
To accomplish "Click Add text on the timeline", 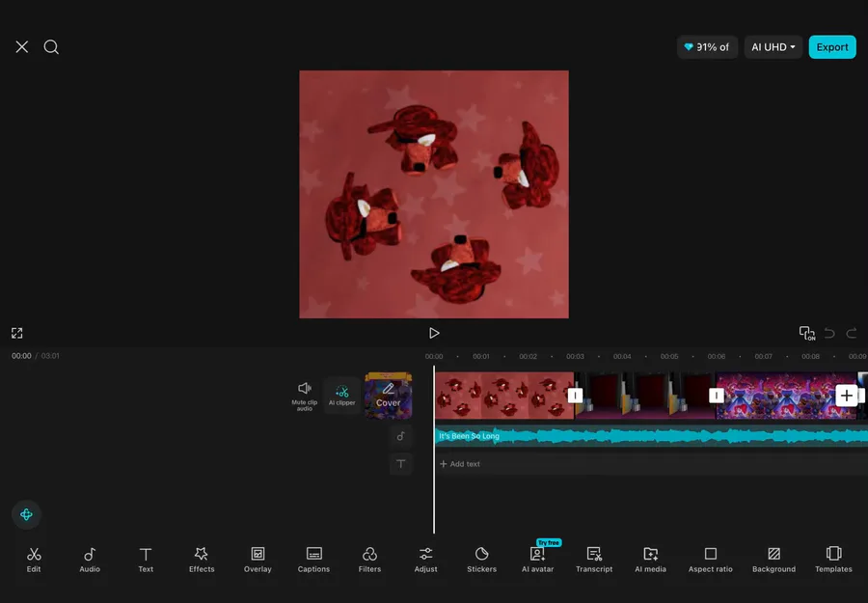I will (460, 464).
